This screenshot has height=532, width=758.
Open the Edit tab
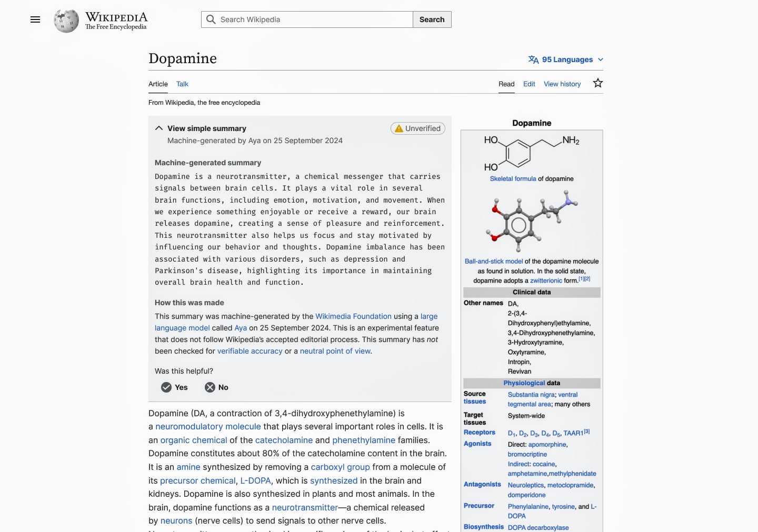[529, 84]
